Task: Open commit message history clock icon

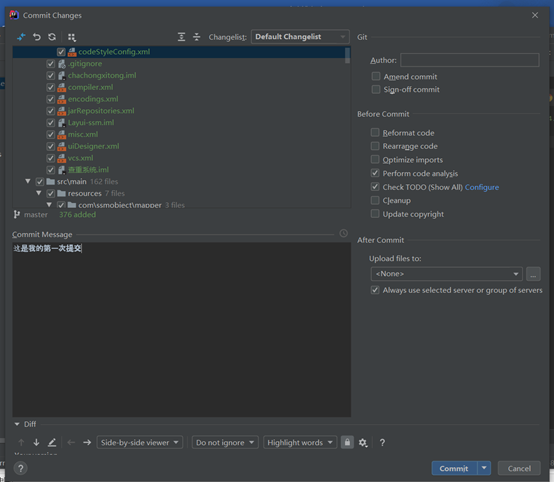Action: tap(343, 233)
